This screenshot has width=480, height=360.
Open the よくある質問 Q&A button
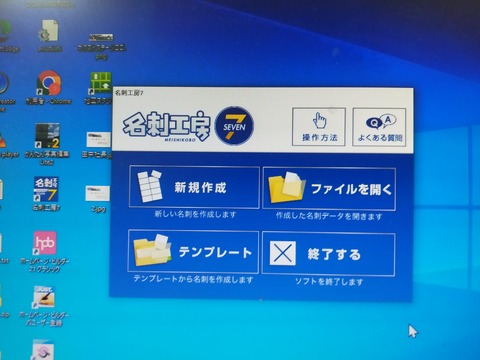pyautogui.click(x=379, y=127)
